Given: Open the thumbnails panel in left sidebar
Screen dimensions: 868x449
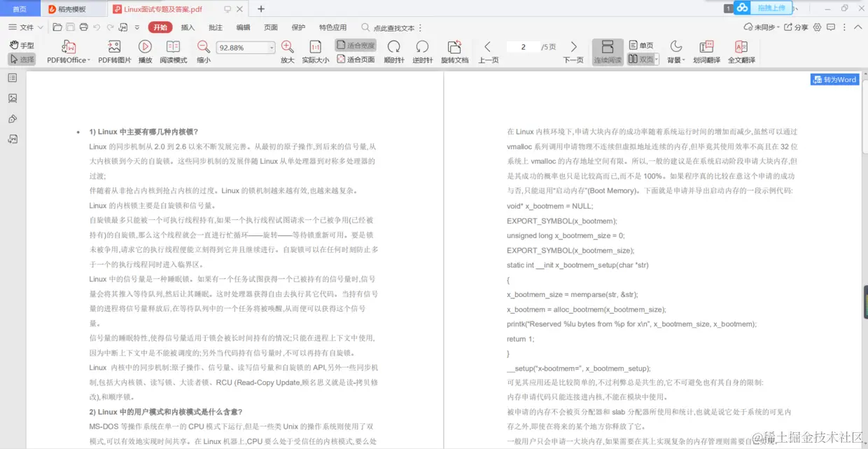Looking at the screenshot, I should point(13,98).
